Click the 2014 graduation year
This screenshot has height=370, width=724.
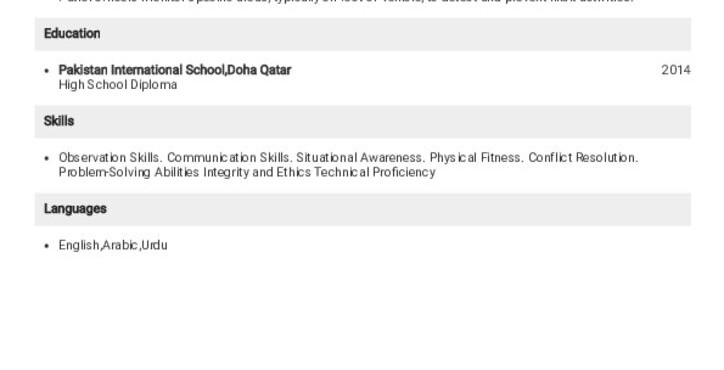676,70
